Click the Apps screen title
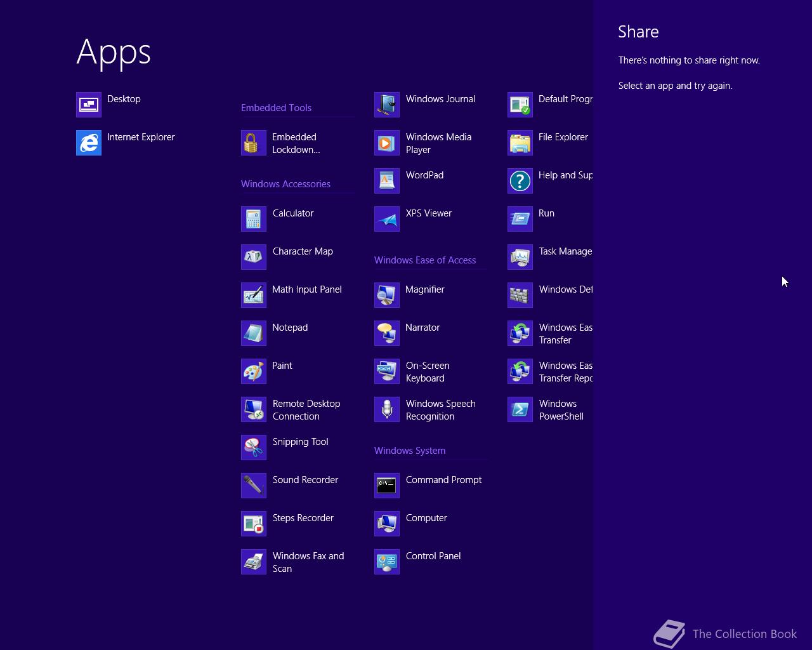Image resolution: width=812 pixels, height=650 pixels. pos(114,53)
